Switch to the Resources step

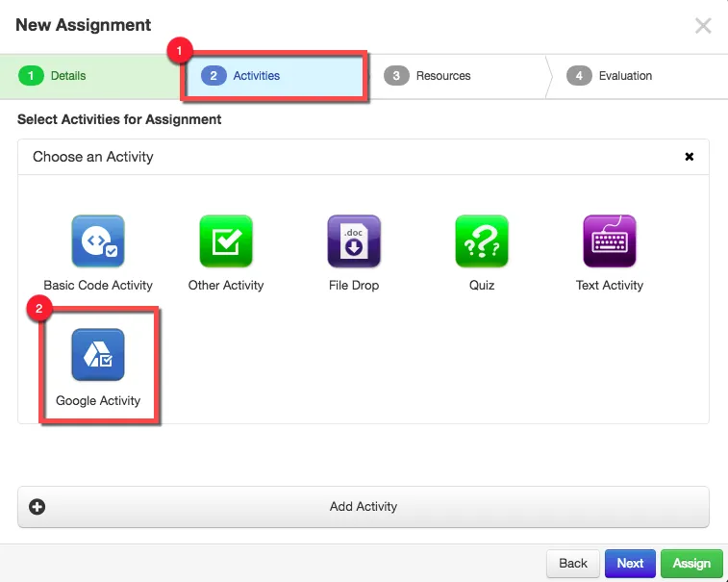tap(458, 76)
